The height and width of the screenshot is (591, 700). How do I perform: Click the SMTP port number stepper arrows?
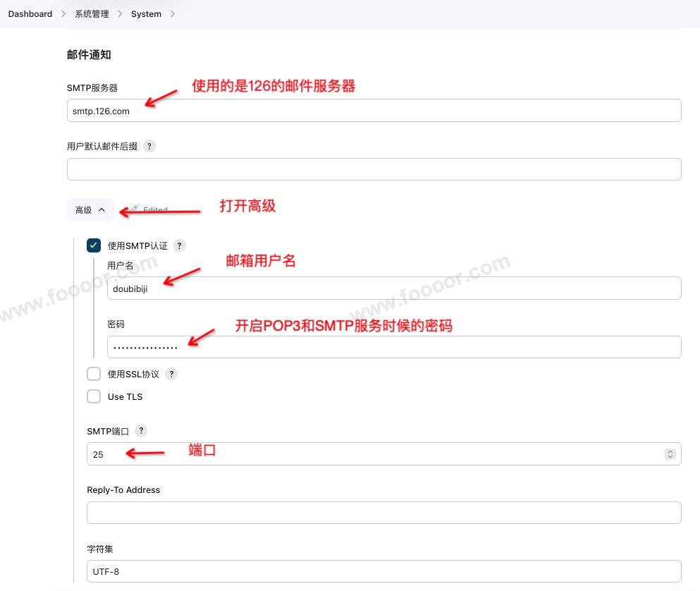[670, 454]
